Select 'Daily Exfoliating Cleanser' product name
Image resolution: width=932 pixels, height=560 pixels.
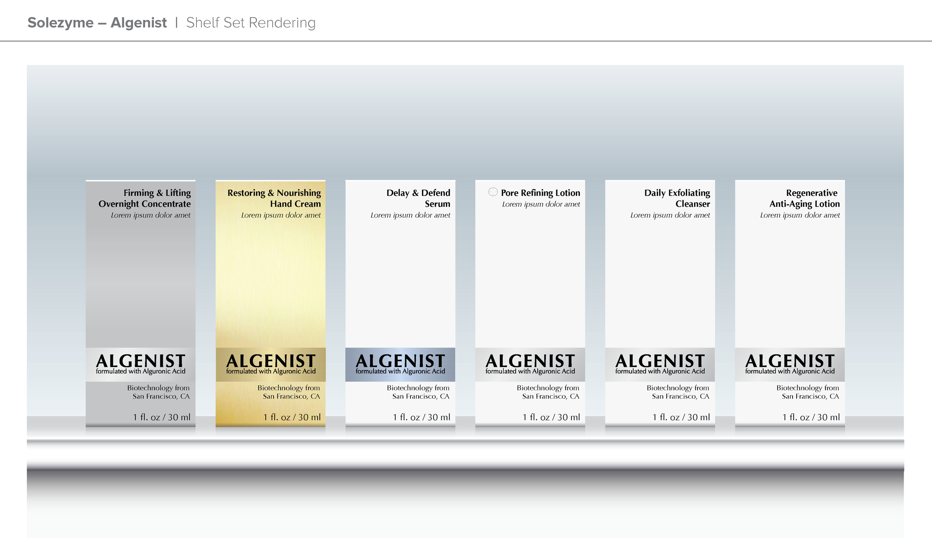pyautogui.click(x=677, y=198)
